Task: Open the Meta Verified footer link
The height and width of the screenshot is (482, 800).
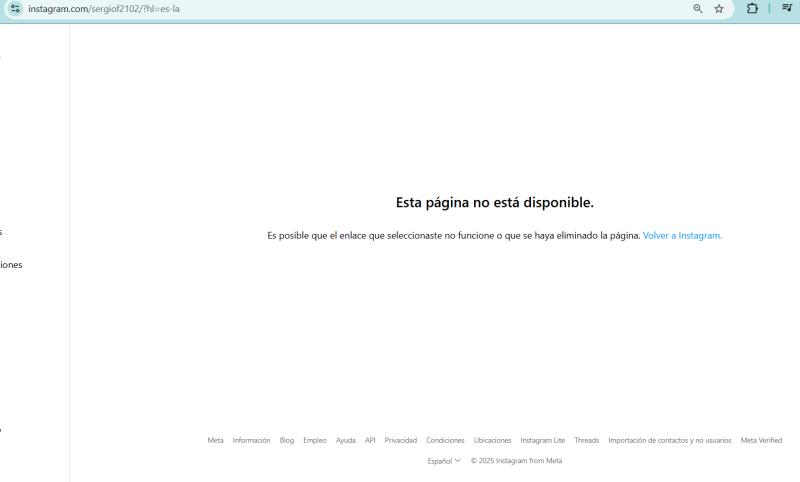Action: coord(761,440)
